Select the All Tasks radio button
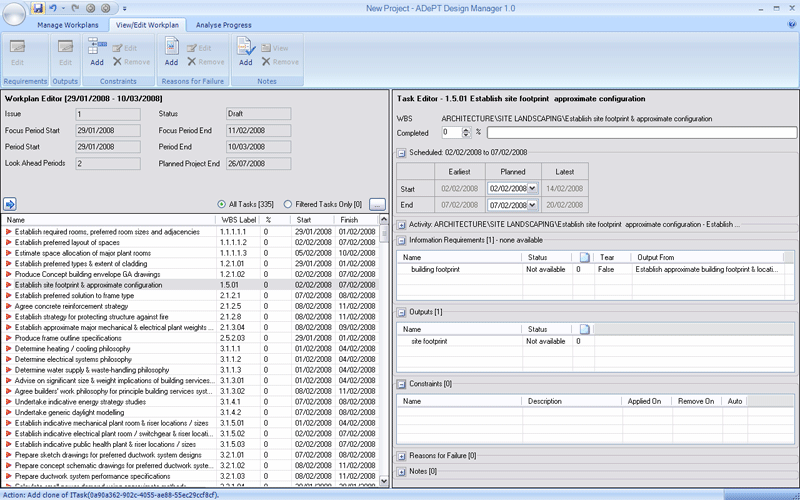 pyautogui.click(x=222, y=204)
